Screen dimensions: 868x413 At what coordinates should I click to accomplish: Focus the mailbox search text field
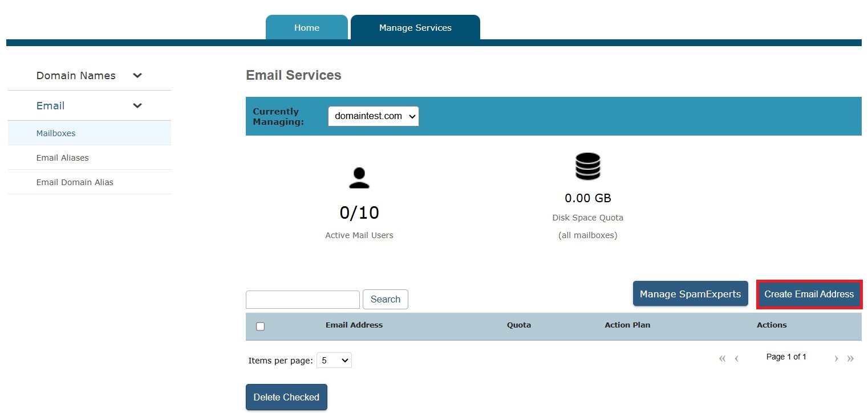tap(302, 300)
